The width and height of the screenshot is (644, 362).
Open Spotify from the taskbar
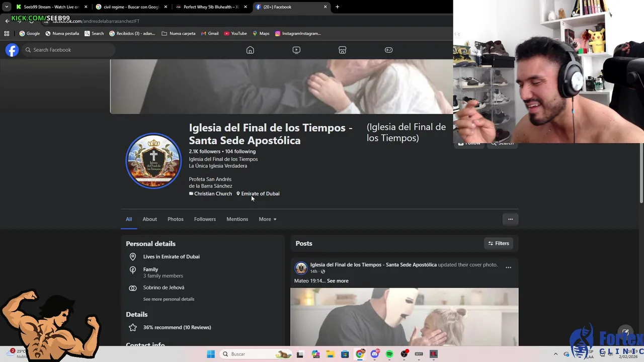389,354
